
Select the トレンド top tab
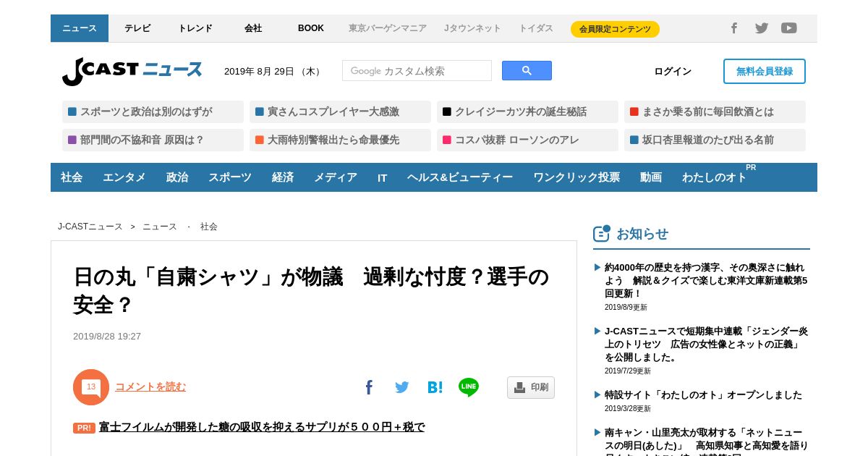[x=195, y=28]
